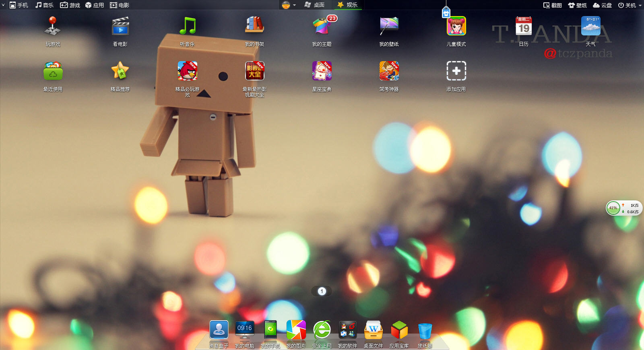
Task: Click the 壁纸 wallpaper button in top bar
Action: pyautogui.click(x=578, y=5)
